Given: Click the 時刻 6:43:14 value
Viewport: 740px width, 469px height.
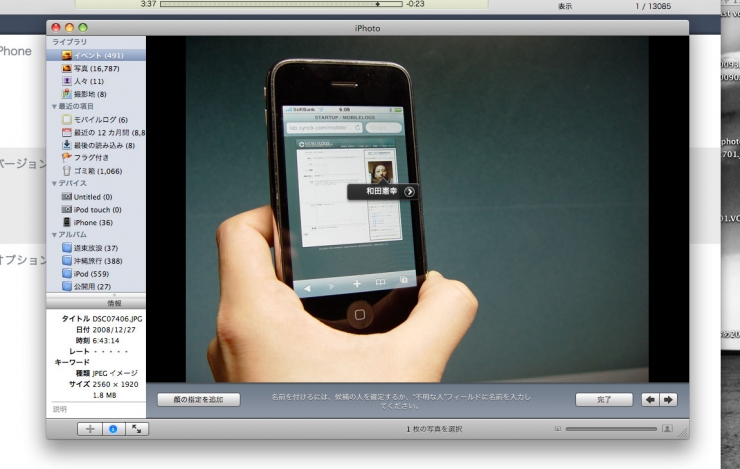Looking at the screenshot, I should point(106,341).
